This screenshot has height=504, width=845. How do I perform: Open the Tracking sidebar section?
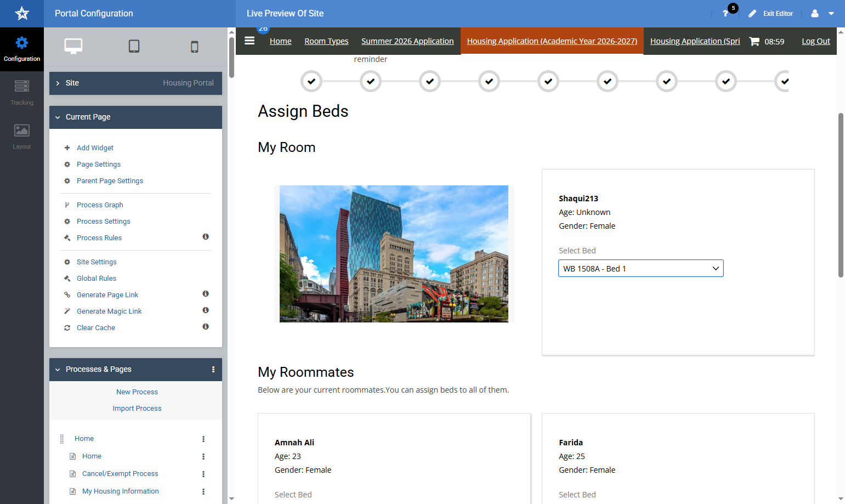click(22, 93)
